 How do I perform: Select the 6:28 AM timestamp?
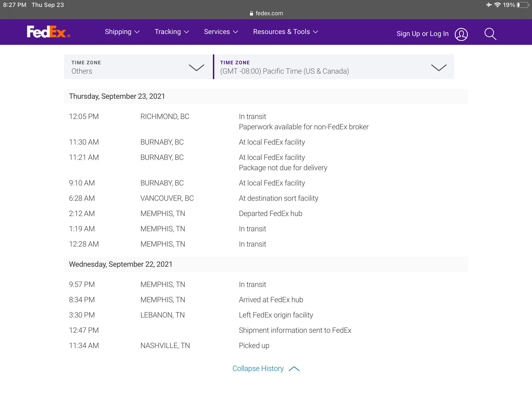(x=82, y=198)
